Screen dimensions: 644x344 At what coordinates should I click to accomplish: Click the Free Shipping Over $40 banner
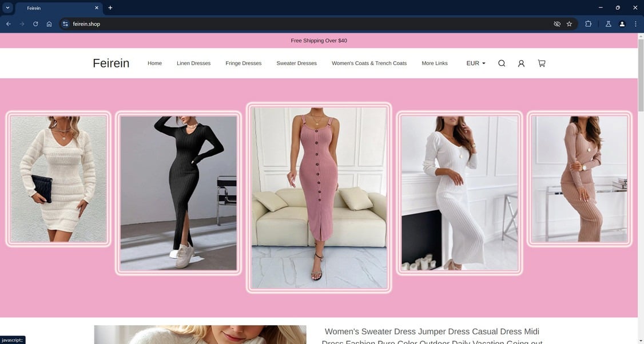319,41
